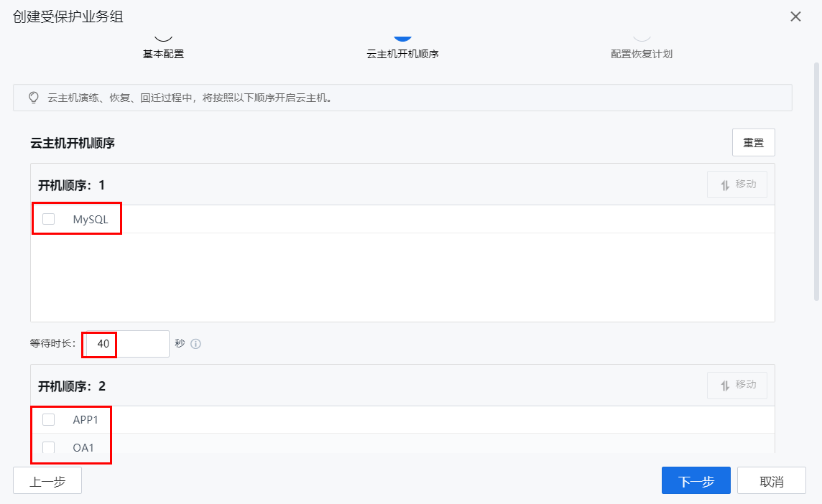
Task: Select the 配置恢复计划 step
Action: tap(642, 53)
